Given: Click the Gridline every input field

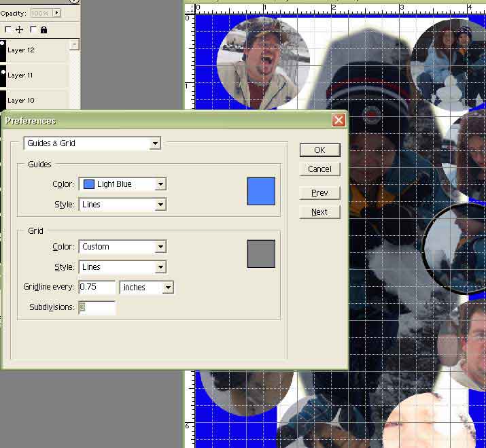Looking at the screenshot, I should [97, 287].
